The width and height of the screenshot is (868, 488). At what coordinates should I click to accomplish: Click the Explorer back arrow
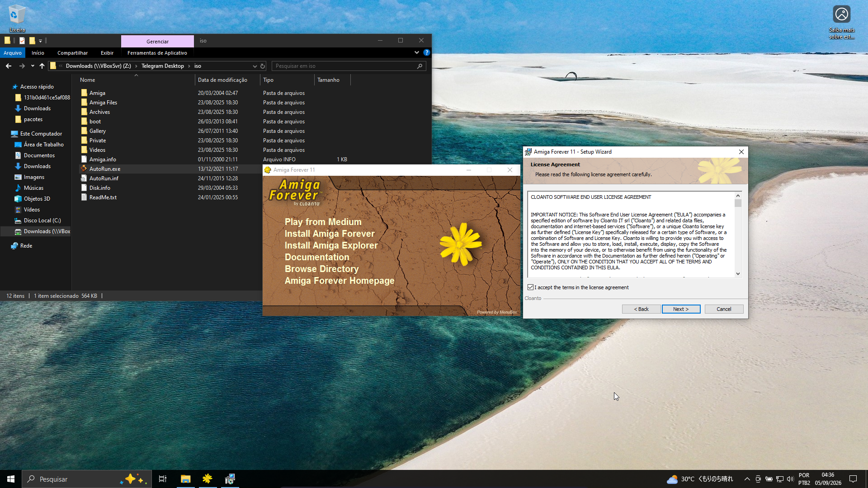tap(9, 66)
